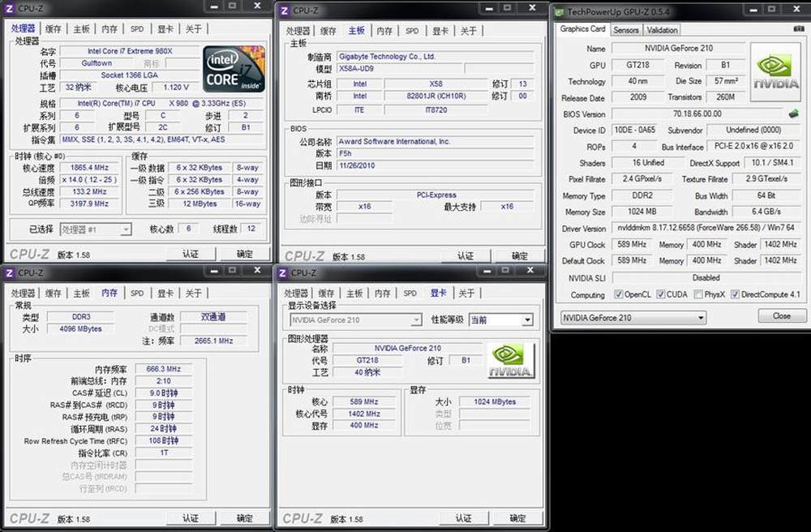The height and width of the screenshot is (532, 811).
Task: Click 确定 in CPU-Z GeForce 显卡 window
Action: tap(517, 518)
